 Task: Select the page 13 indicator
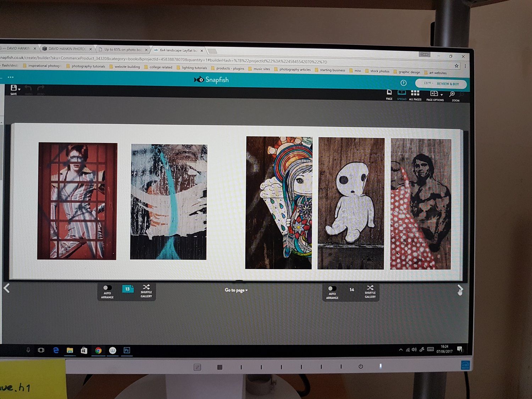coord(128,289)
